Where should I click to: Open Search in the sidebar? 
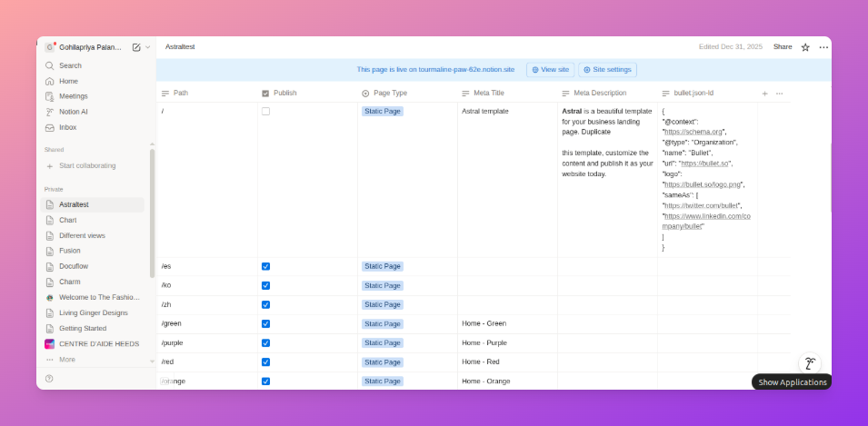[70, 65]
